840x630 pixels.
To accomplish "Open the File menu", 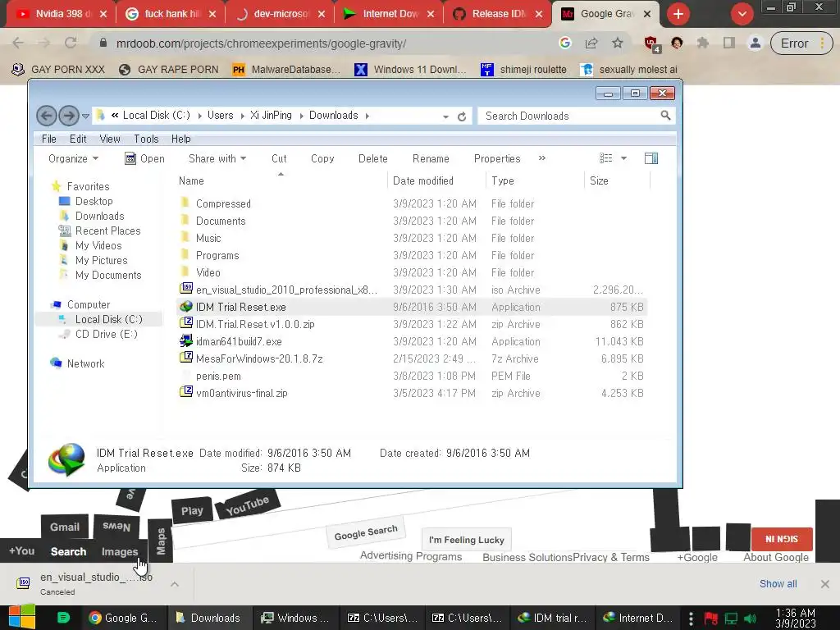I will pyautogui.click(x=48, y=139).
